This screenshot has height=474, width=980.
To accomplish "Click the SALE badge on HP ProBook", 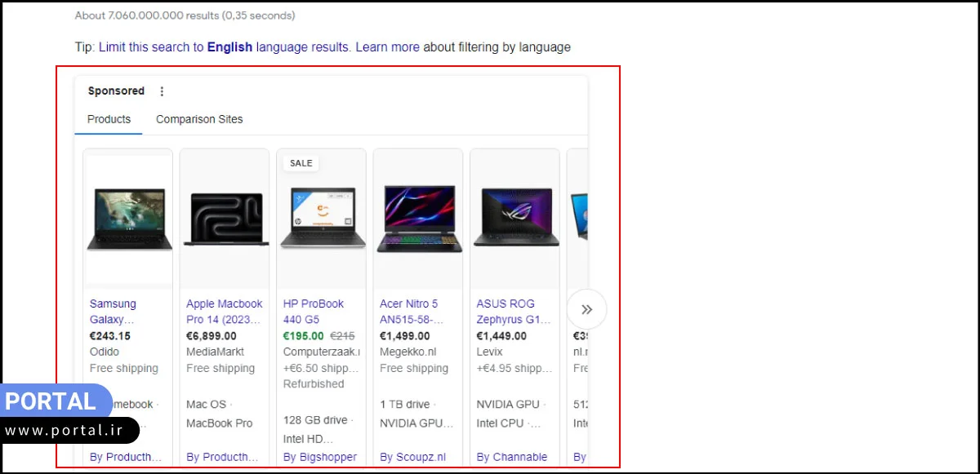I will point(301,163).
